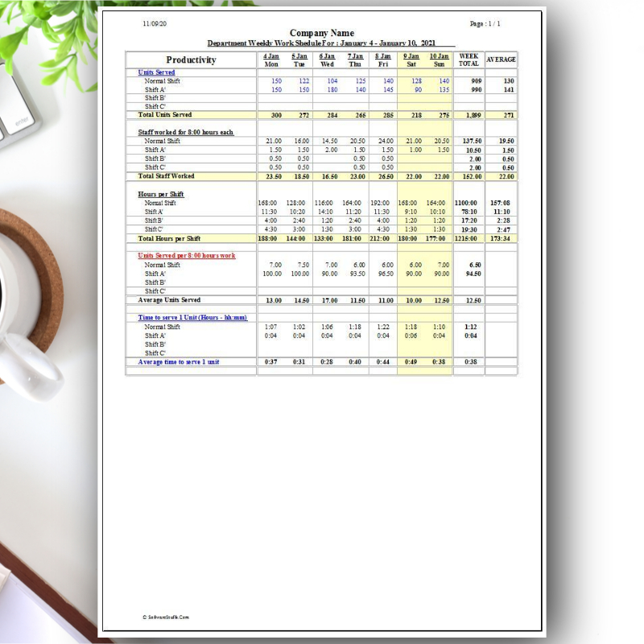
Task: Click the Staff worked for 8:00 hours each heading
Action: click(187, 133)
